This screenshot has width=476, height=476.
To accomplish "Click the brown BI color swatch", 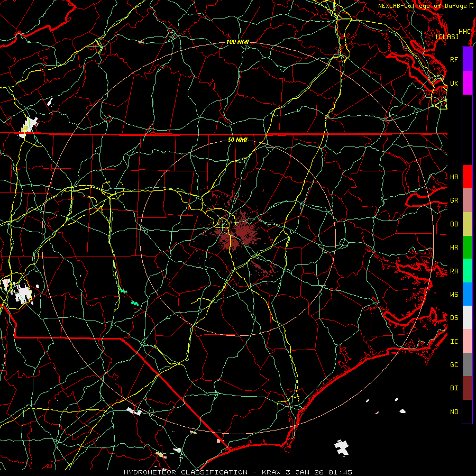I will (467, 388).
